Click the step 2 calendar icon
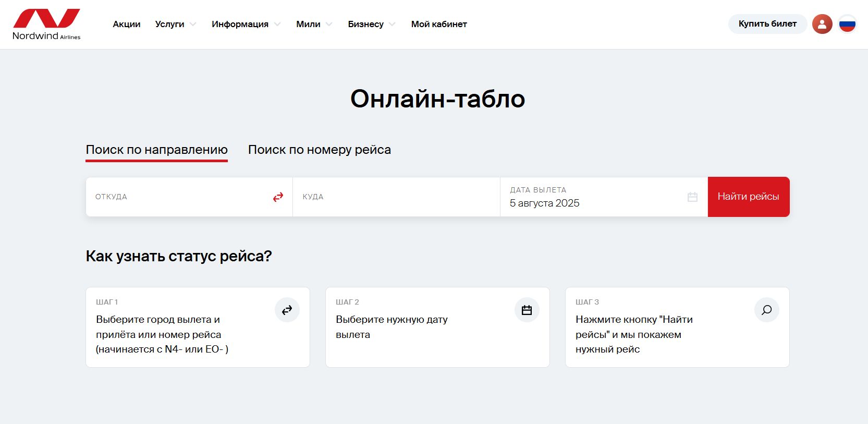Viewport: 868px width, 424px height. point(527,310)
